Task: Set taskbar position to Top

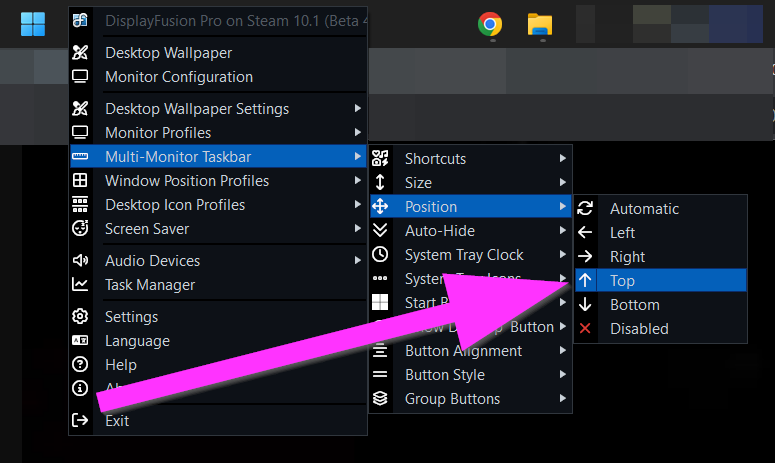Action: pyautogui.click(x=622, y=281)
